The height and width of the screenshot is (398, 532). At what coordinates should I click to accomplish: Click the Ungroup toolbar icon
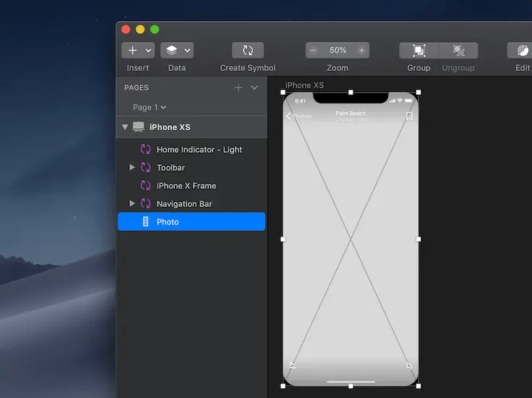(459, 50)
